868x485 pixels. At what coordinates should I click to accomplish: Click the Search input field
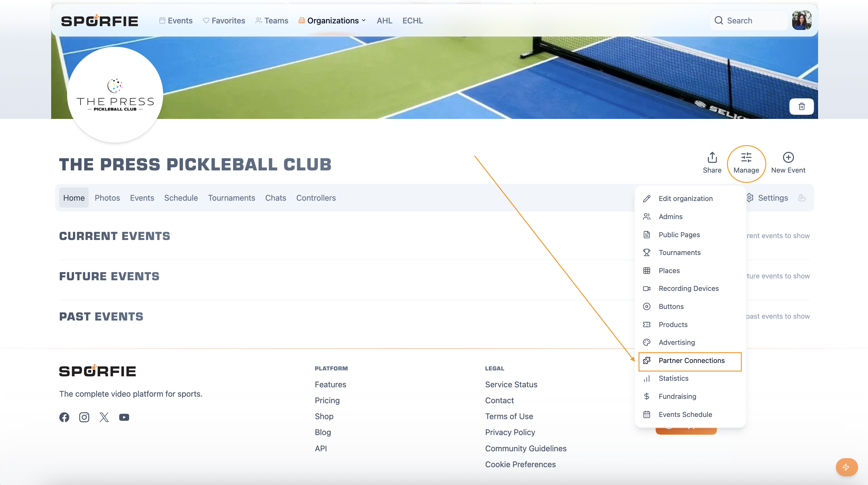tap(749, 21)
